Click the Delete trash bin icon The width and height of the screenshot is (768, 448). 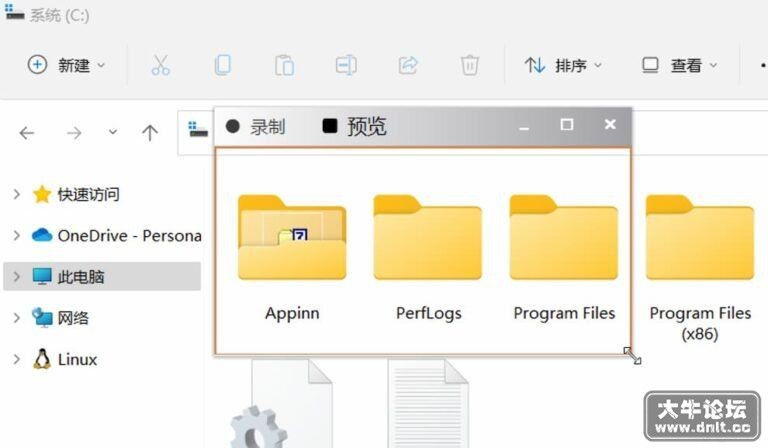[469, 65]
